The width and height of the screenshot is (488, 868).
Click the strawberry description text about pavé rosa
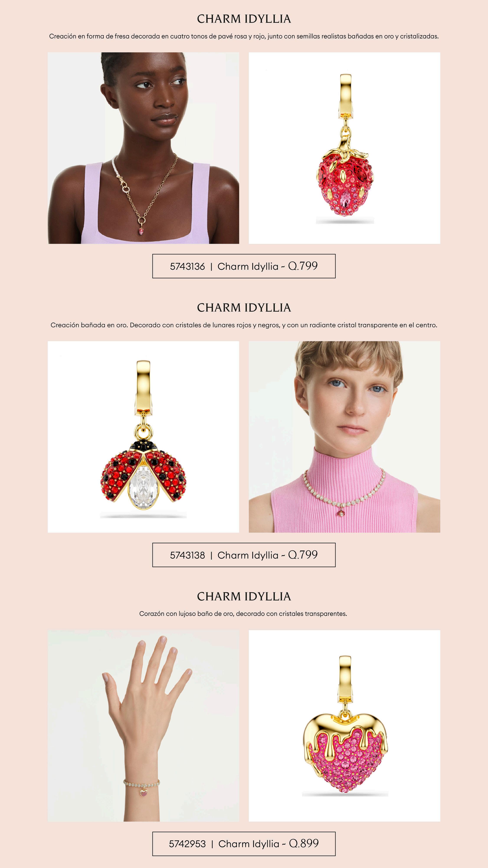point(244,36)
